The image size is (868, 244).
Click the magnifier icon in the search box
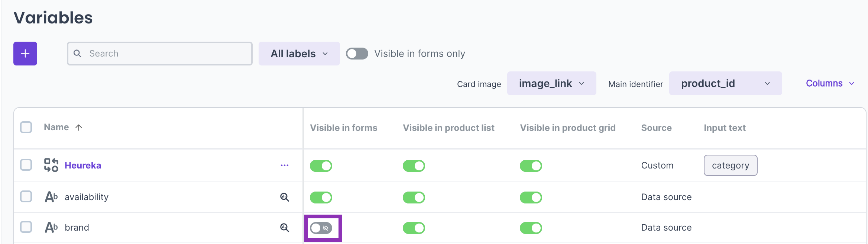click(x=77, y=54)
